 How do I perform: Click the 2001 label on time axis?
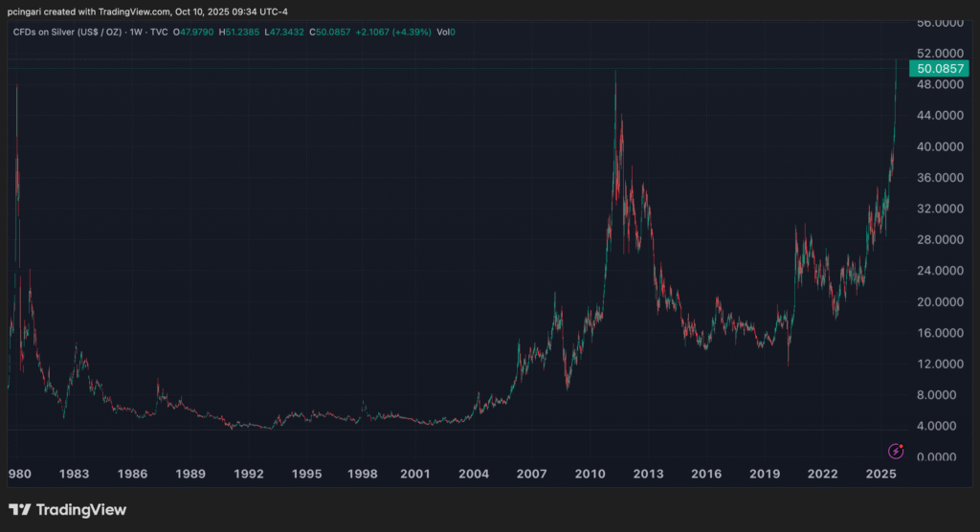pyautogui.click(x=414, y=474)
